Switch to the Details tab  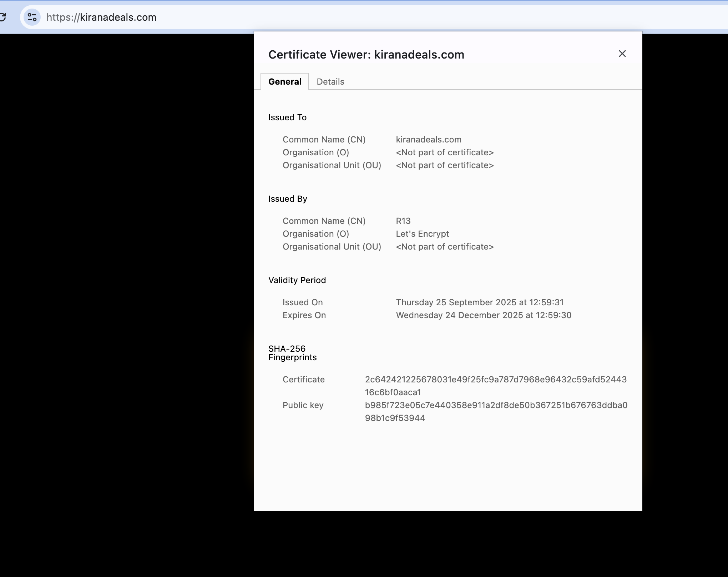coord(330,82)
